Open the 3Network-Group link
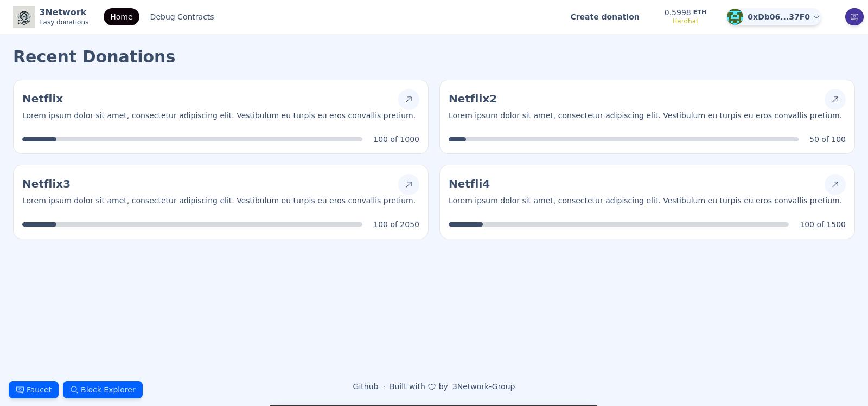868x406 pixels. tap(484, 386)
